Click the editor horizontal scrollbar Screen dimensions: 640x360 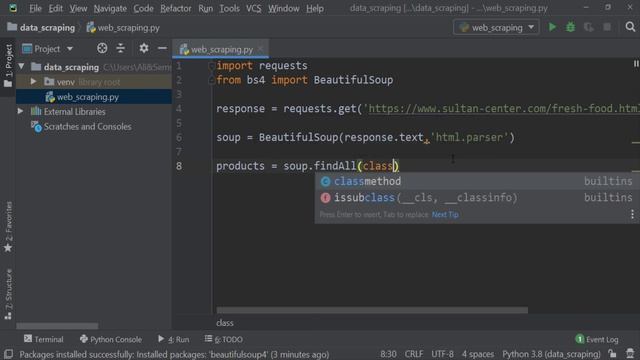click(x=372, y=310)
